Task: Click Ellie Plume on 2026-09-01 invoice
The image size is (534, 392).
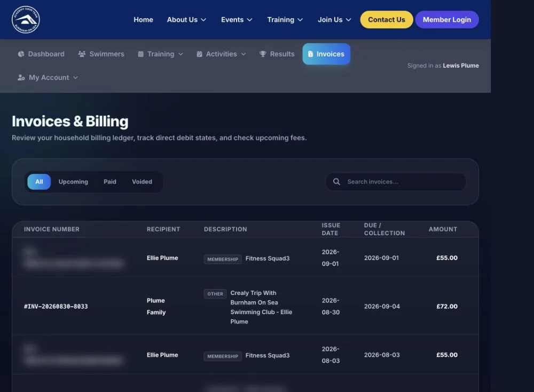Action: (162, 258)
